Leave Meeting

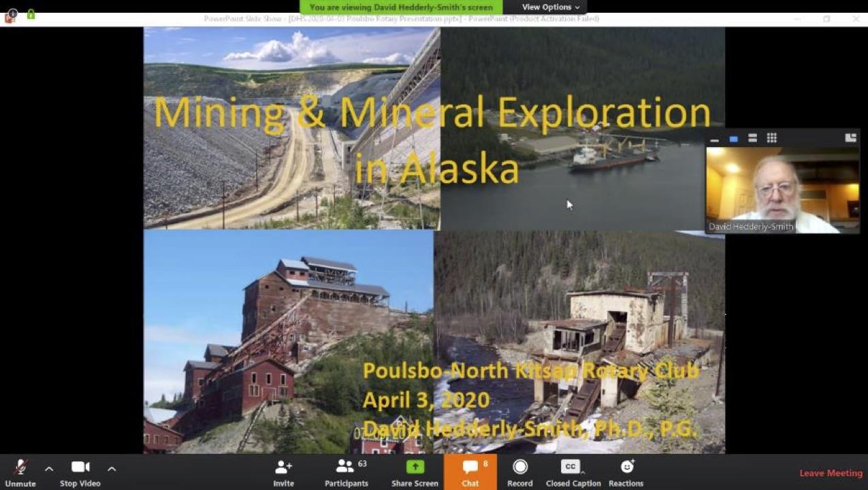click(x=831, y=473)
